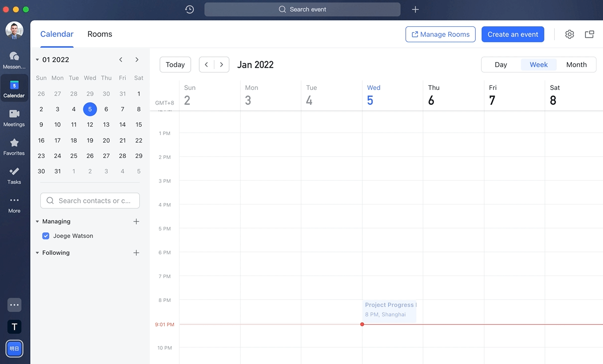Select January 12 in mini calendar

[x=90, y=125]
